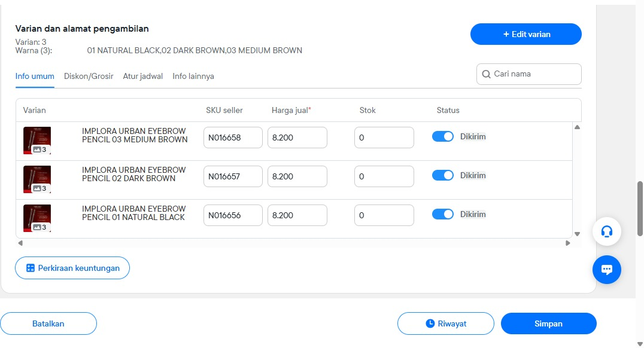Viewport: 644px width, 348px height.
Task: Click the page vertical scrollbar thumb
Action: coord(639,209)
